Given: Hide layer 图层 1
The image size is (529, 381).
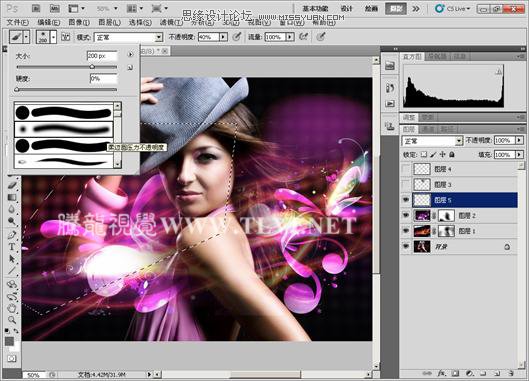Looking at the screenshot, I should pyautogui.click(x=406, y=231).
